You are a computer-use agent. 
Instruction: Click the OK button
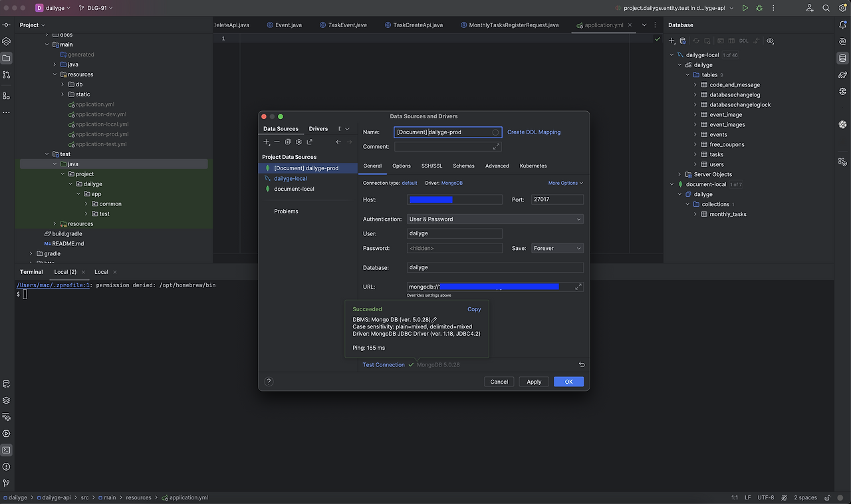point(568,382)
